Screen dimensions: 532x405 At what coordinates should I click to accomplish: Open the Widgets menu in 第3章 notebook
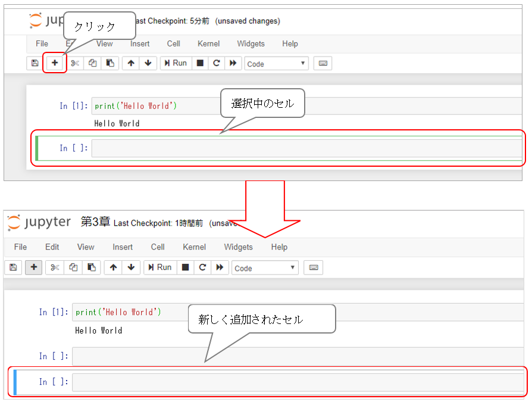tap(238, 247)
